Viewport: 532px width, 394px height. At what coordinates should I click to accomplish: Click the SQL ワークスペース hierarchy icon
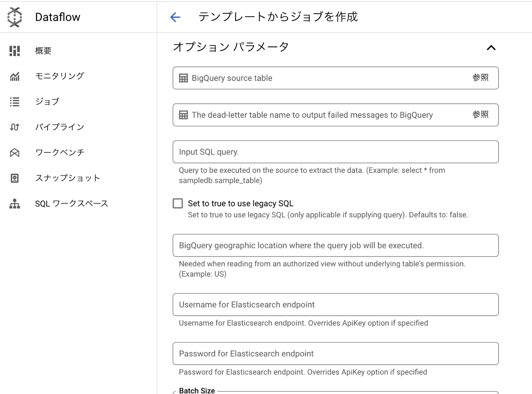14,204
